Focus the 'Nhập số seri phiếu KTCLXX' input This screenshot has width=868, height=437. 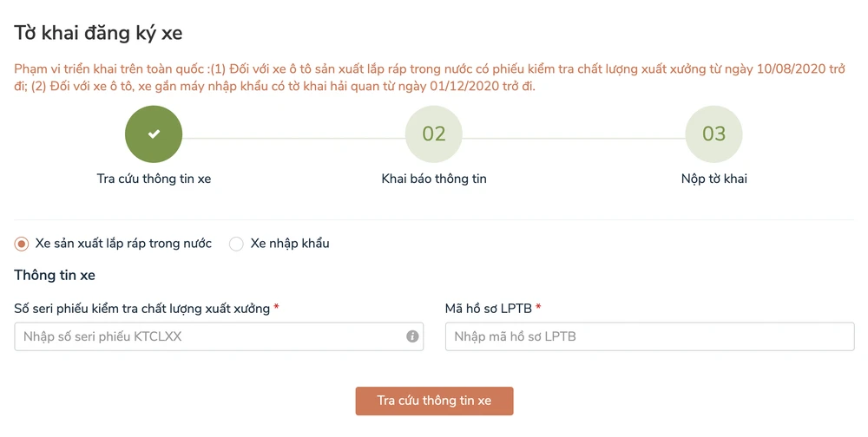[x=208, y=336]
